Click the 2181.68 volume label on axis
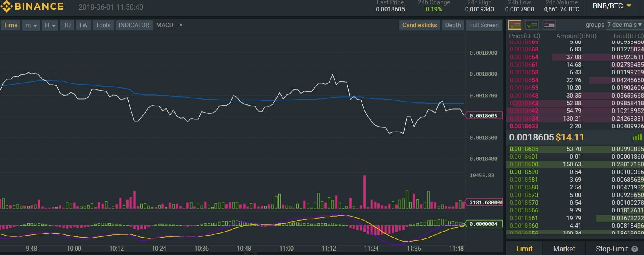 [485, 202]
